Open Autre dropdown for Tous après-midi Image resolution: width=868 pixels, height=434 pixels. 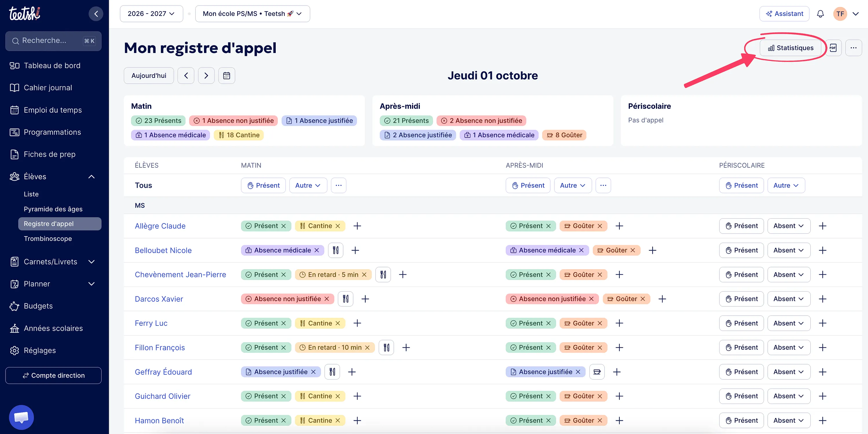[573, 186]
